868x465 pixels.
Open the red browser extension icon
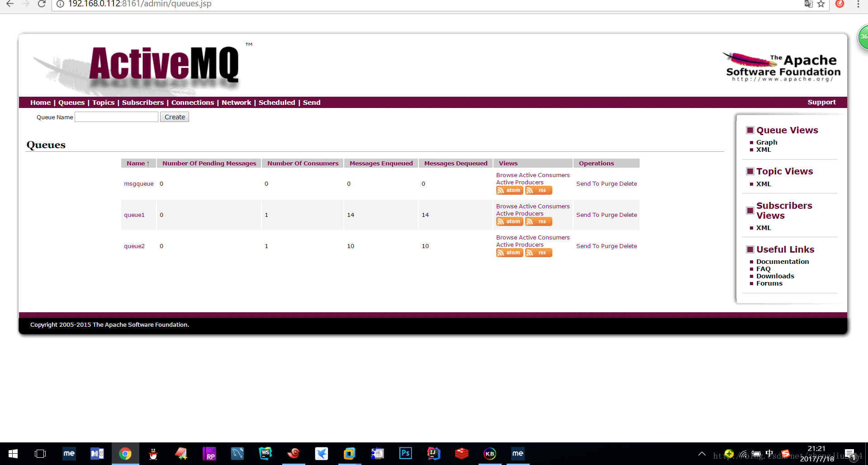[x=840, y=4]
